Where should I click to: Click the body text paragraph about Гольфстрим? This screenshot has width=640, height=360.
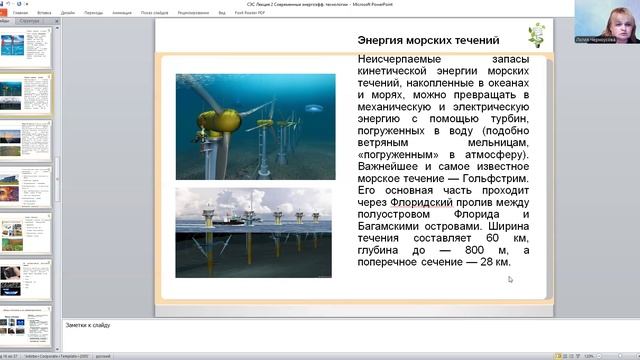[x=443, y=161]
